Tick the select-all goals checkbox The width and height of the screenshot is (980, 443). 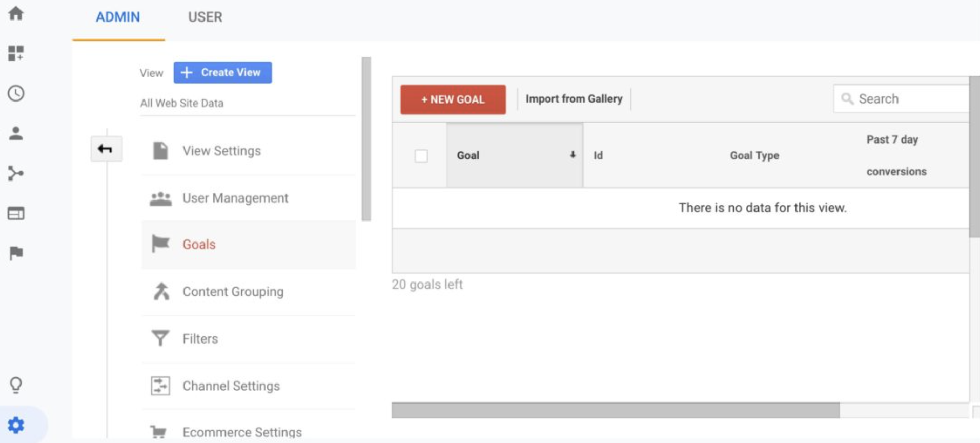[421, 156]
